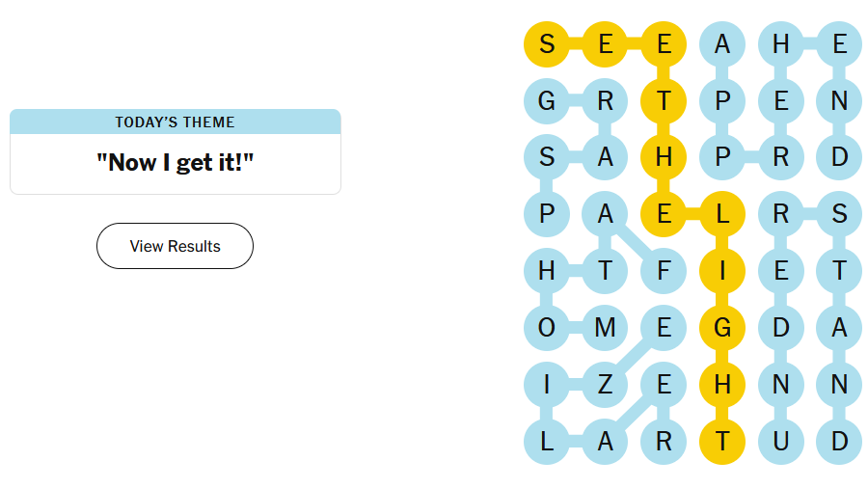Select the letter A starting APPREHEND

(x=722, y=43)
